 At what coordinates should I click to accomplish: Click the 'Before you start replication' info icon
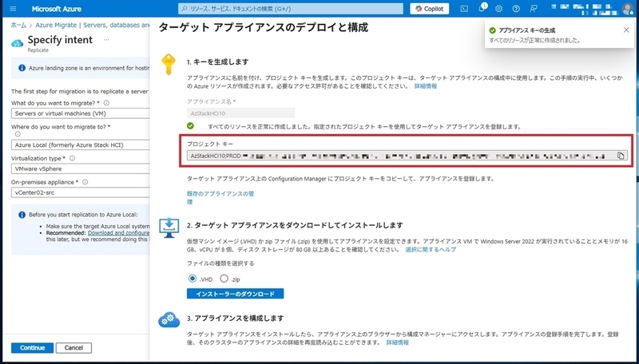(x=22, y=215)
